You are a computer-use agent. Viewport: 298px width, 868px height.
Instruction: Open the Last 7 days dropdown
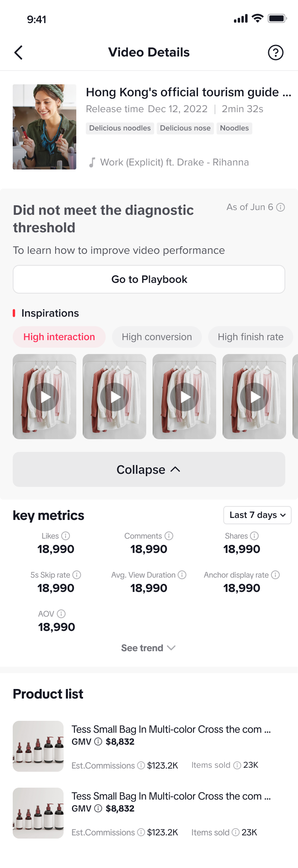tap(257, 515)
